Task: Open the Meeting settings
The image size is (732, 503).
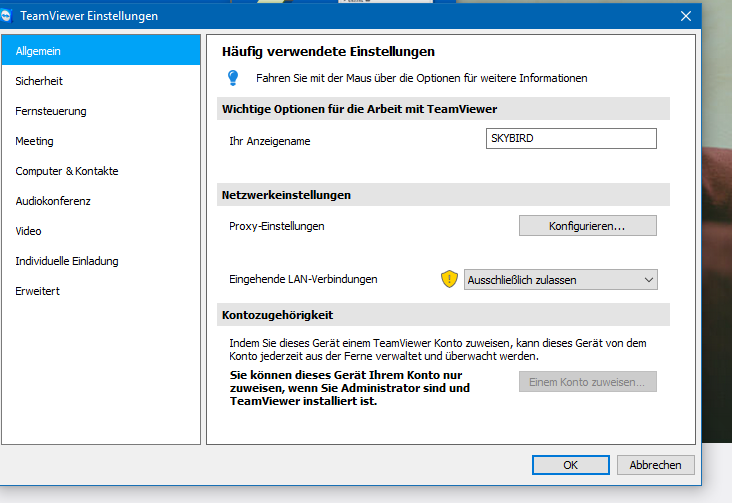Action: point(101,141)
